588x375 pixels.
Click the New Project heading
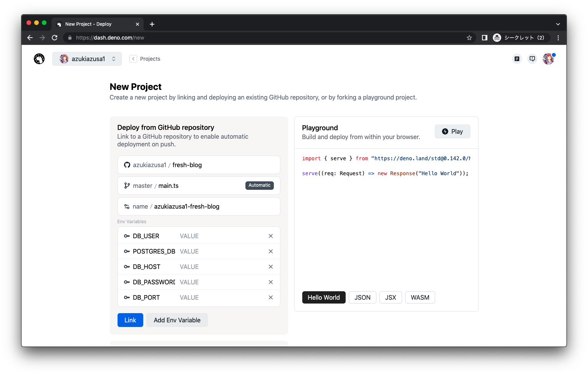(x=136, y=87)
